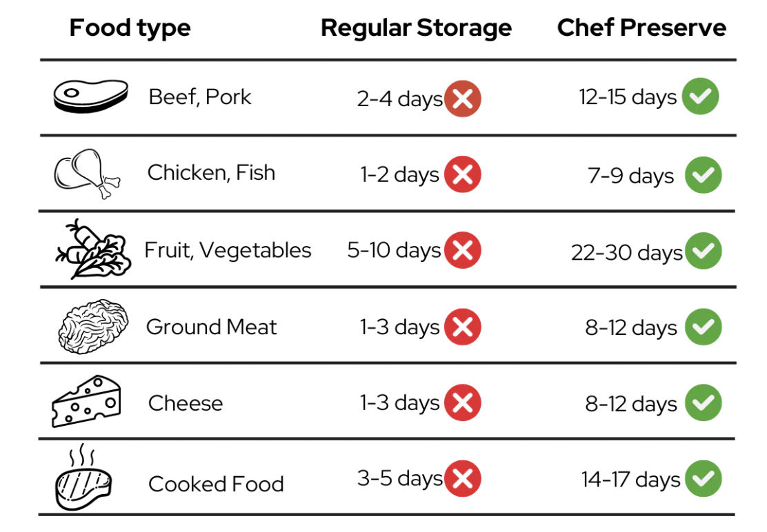Viewport: 767px width, 532px height.
Task: Click the red X beside 5-10 days
Action: (x=462, y=250)
